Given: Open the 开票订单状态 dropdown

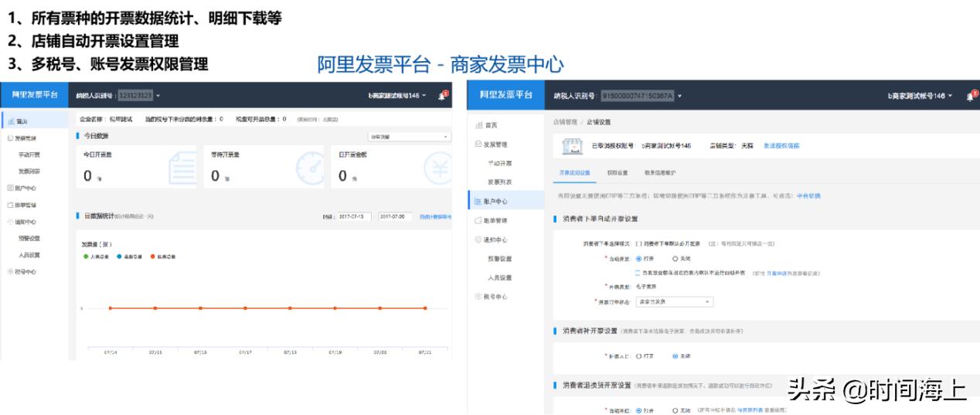Looking at the screenshot, I should click(674, 301).
